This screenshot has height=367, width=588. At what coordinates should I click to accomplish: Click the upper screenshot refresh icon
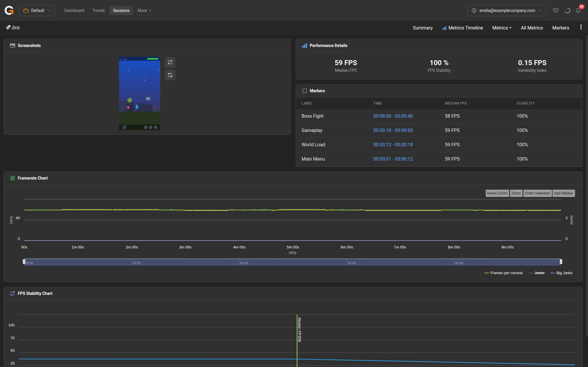pyautogui.click(x=170, y=62)
